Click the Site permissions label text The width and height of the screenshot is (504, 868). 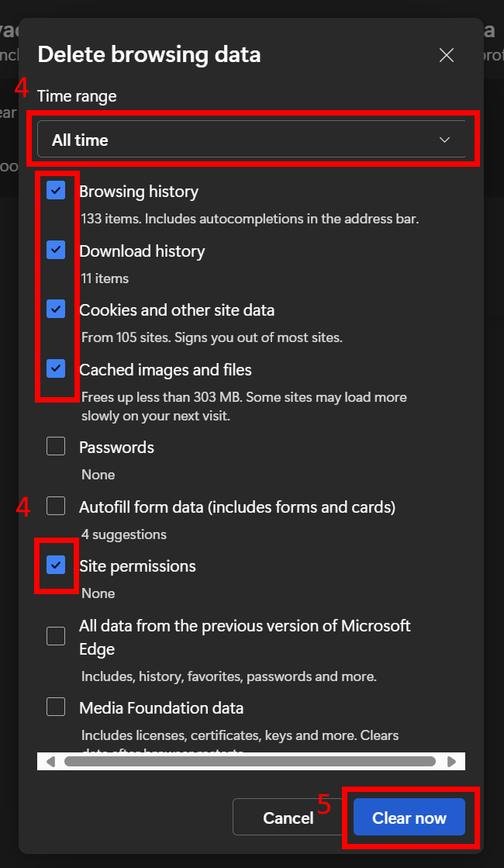(x=137, y=566)
